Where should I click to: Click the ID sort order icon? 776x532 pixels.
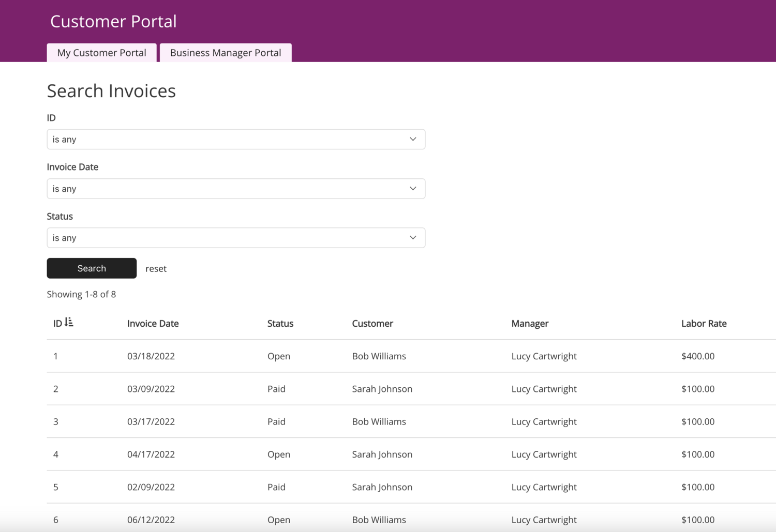(x=69, y=323)
